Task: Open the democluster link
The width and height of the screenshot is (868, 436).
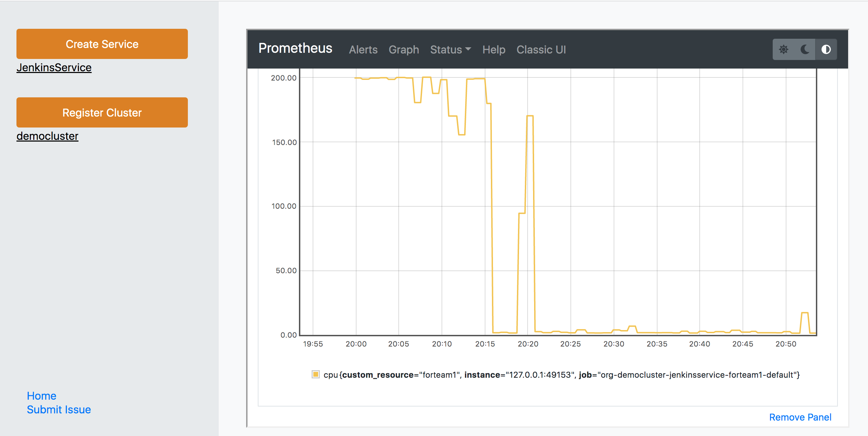Action: tap(47, 136)
